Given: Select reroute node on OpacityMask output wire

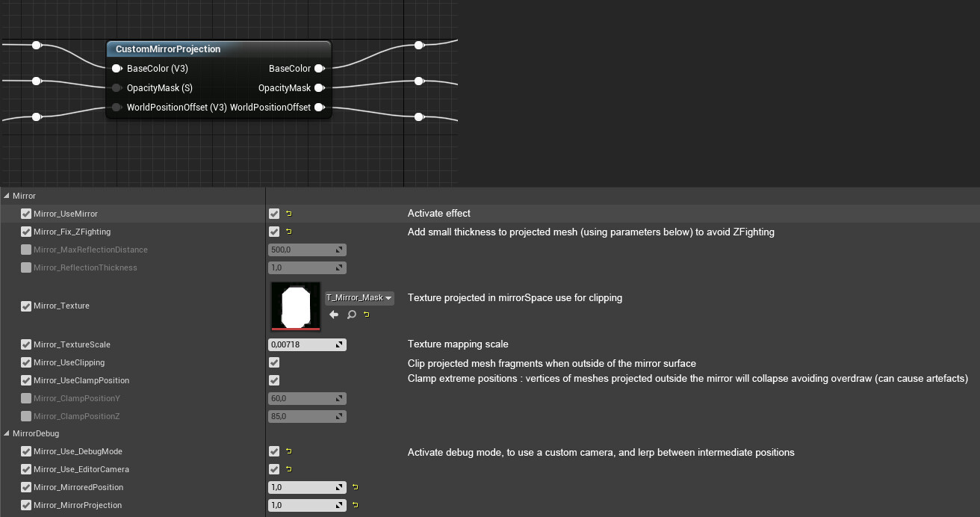Looking at the screenshot, I should pyautogui.click(x=419, y=81).
